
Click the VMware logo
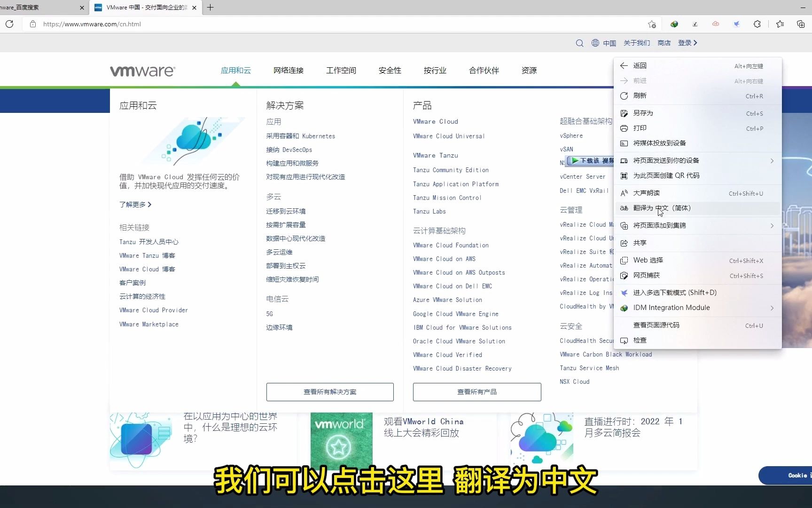tap(142, 71)
